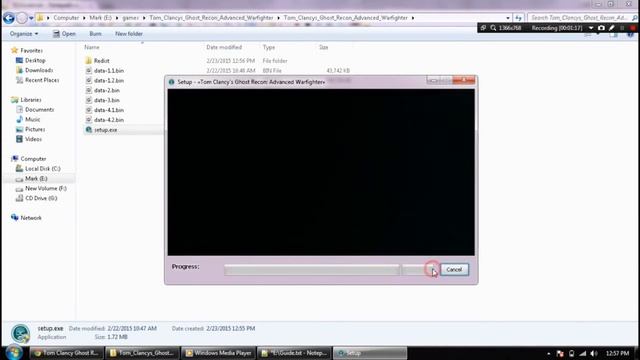Viewport: 640px width, 360px height.
Task: Click the network signal tray icon
Action: (582, 353)
